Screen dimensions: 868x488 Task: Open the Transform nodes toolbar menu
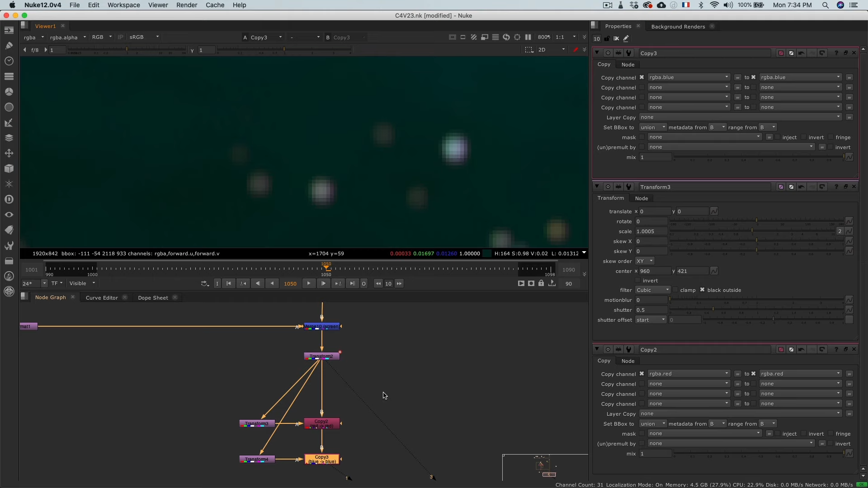[9, 153]
